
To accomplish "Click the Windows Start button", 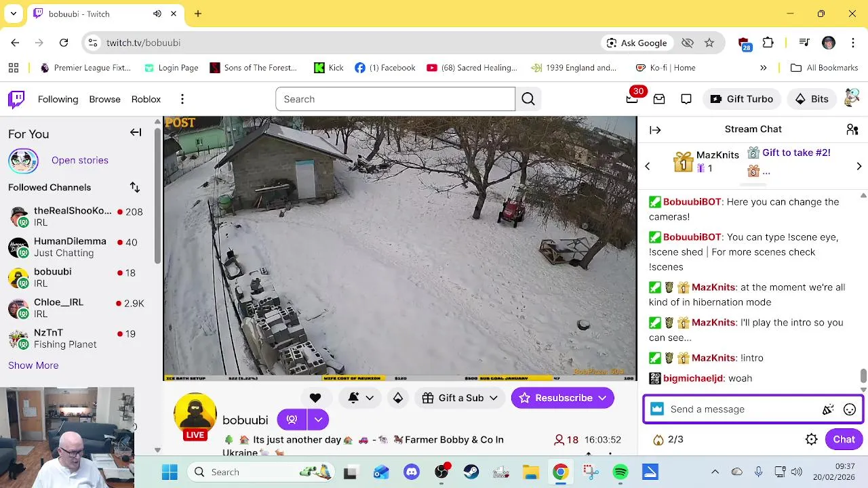I will (x=170, y=472).
